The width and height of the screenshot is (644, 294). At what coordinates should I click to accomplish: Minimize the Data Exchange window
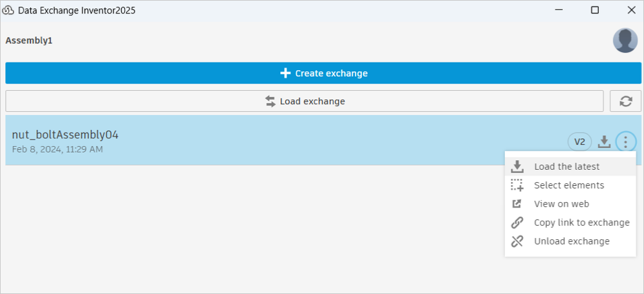558,10
